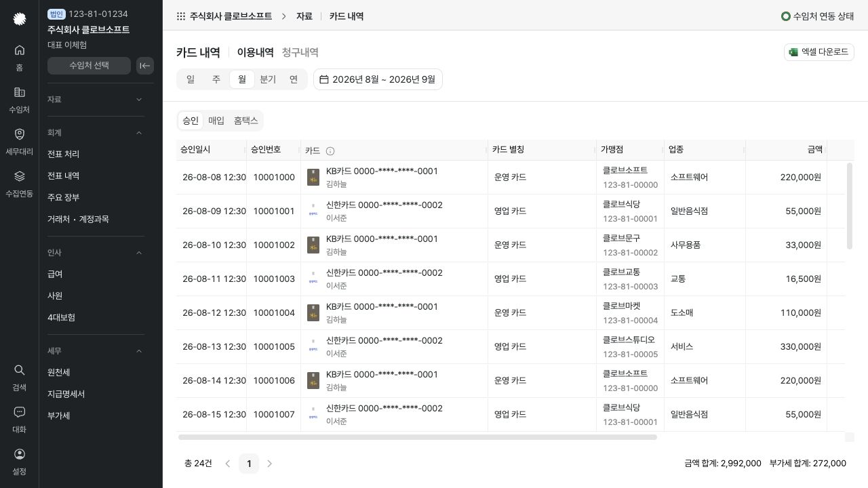Image resolution: width=868 pixels, height=488 pixels.
Task: Collapse the 세무 sidebar section
Action: [x=96, y=351]
